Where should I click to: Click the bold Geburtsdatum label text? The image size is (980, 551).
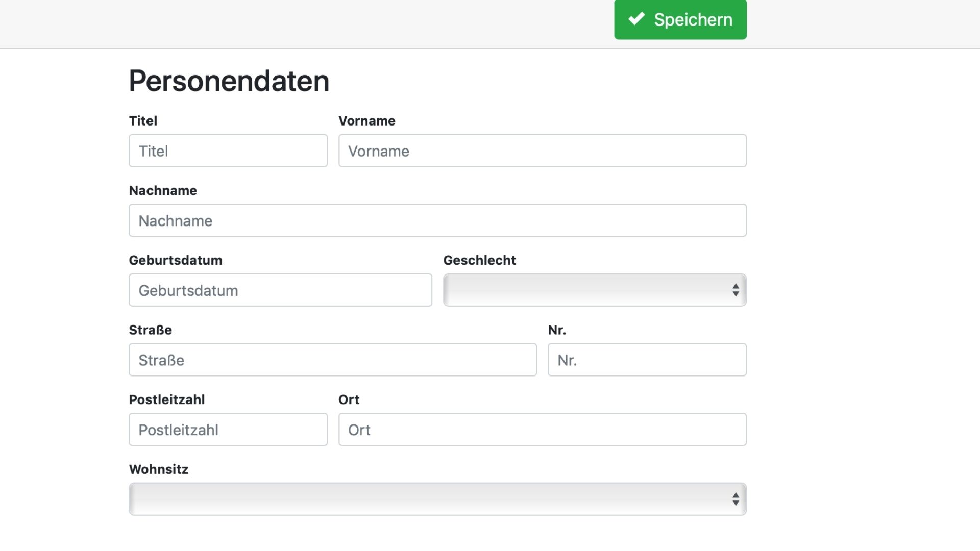tap(175, 260)
